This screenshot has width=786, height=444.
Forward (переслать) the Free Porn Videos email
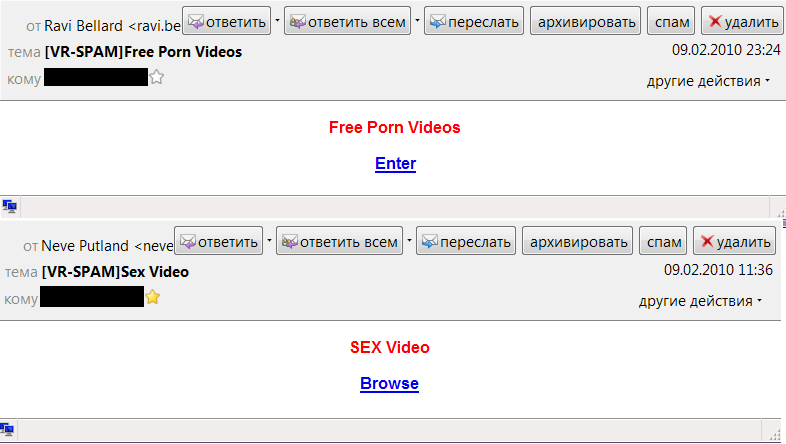pyautogui.click(x=474, y=22)
